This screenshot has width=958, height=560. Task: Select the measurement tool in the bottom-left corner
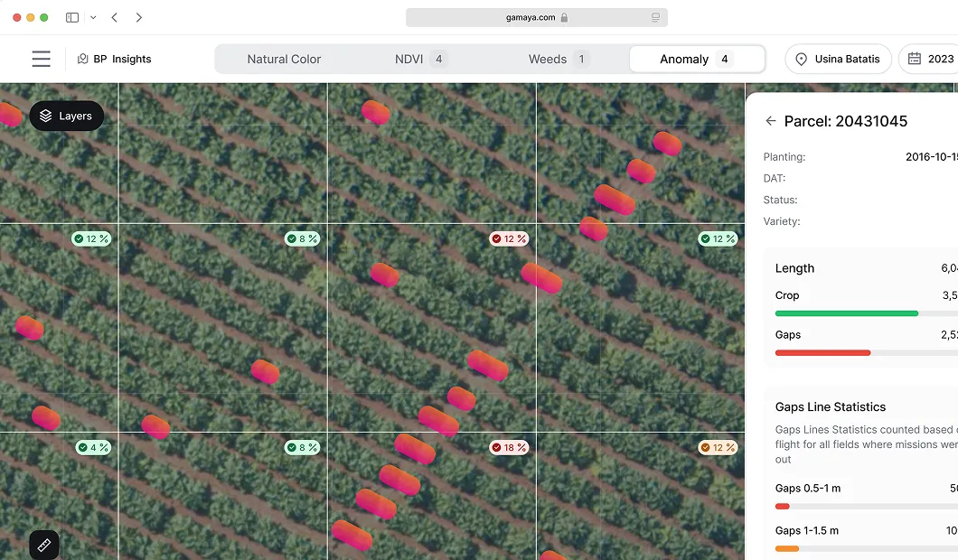point(44,545)
